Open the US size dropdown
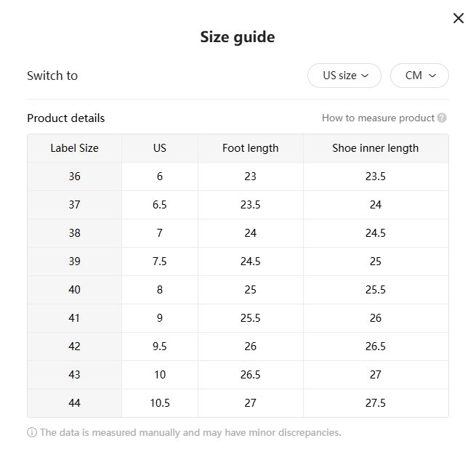 [x=344, y=76]
